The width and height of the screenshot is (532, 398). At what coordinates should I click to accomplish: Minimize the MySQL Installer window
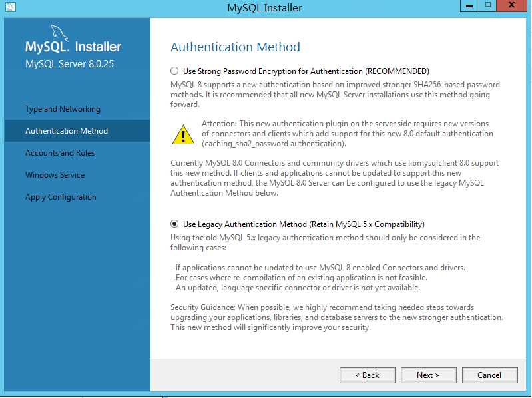pos(469,6)
